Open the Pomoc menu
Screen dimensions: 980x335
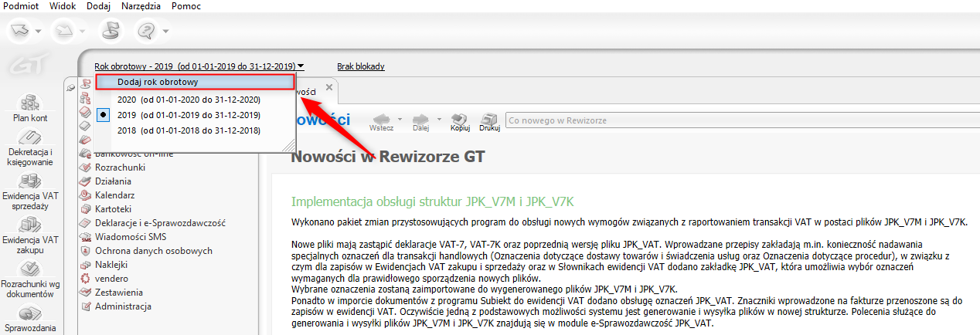click(x=185, y=6)
